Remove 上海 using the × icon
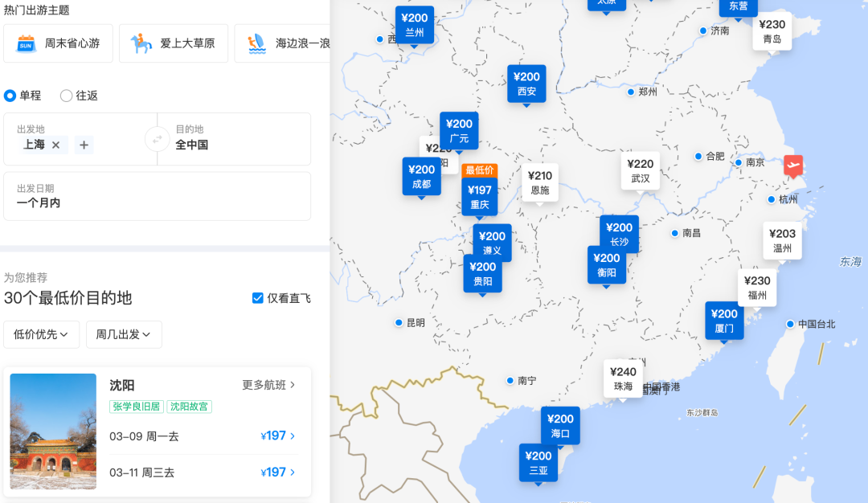 click(x=55, y=145)
